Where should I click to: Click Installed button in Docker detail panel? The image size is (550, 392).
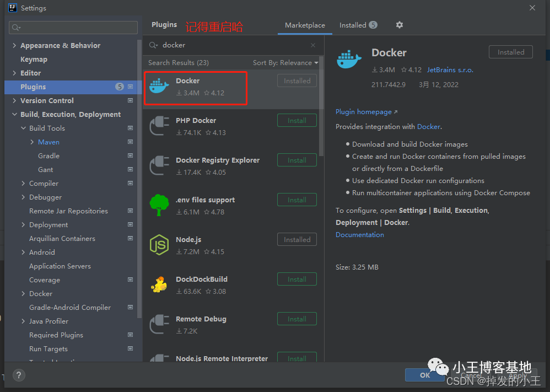pyautogui.click(x=510, y=52)
